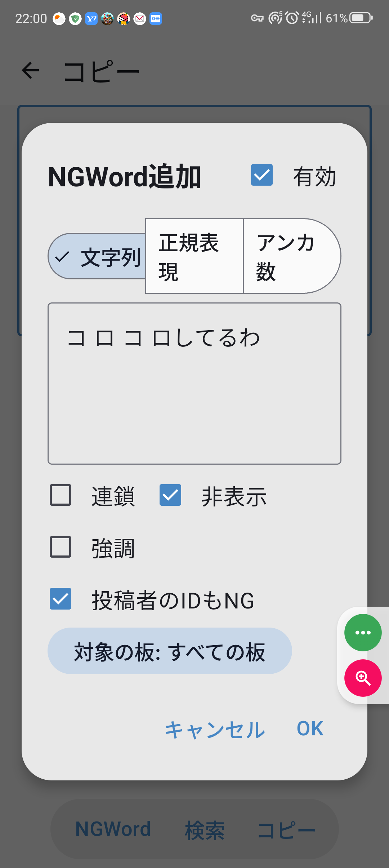Screen dimensions: 389x868
Task: Uncheck the 投稿者のIDもNG checkbox
Action: (x=61, y=599)
